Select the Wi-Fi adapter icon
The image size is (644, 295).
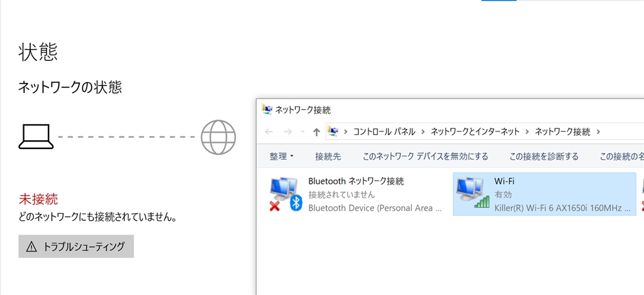point(473,194)
